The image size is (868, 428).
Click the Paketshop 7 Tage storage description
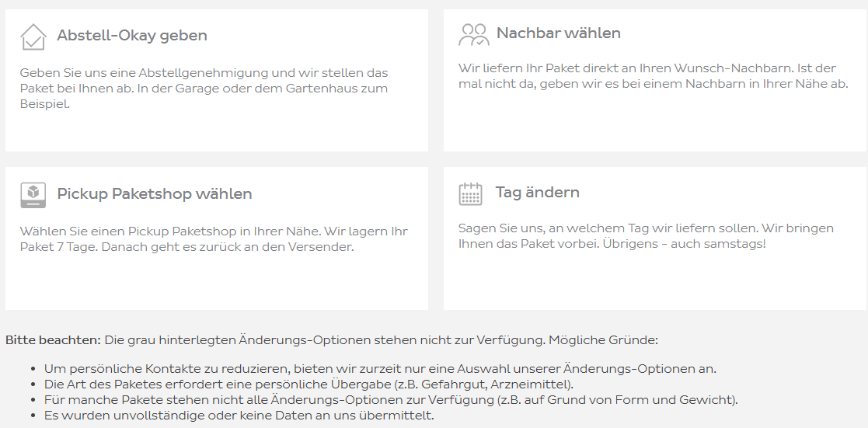pyautogui.click(x=213, y=239)
